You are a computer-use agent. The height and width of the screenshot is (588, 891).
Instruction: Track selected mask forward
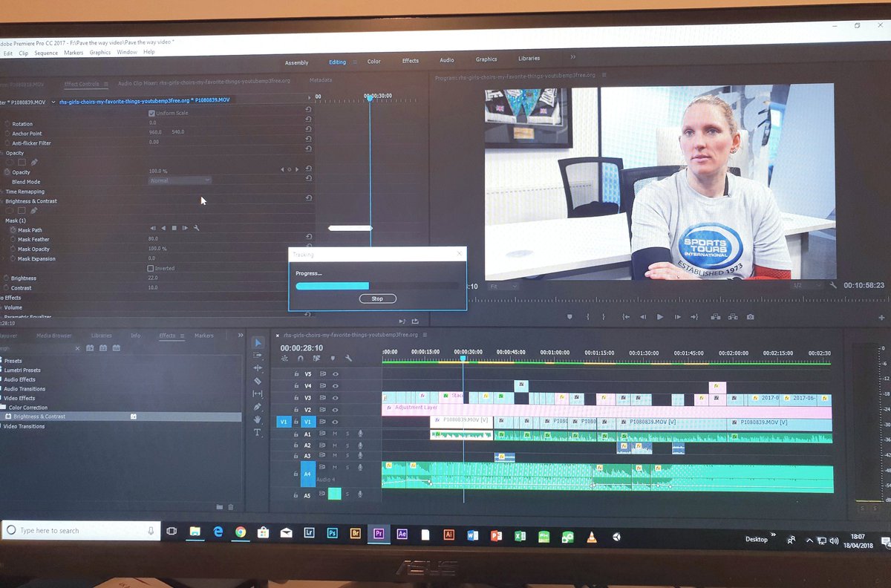(185, 229)
